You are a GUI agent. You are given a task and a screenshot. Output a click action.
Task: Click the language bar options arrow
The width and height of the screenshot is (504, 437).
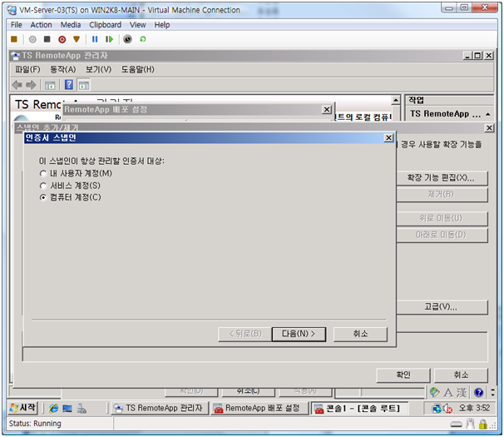pyautogui.click(x=492, y=393)
